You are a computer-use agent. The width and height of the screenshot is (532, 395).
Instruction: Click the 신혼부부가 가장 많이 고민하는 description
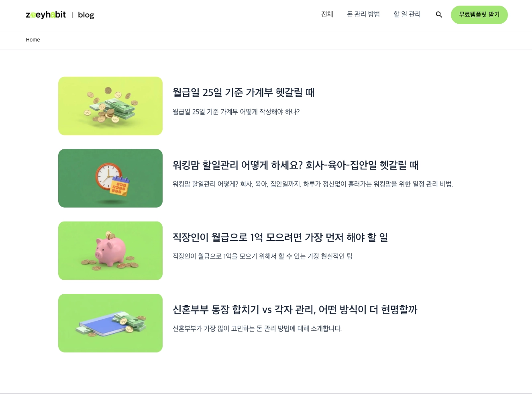pos(257,328)
